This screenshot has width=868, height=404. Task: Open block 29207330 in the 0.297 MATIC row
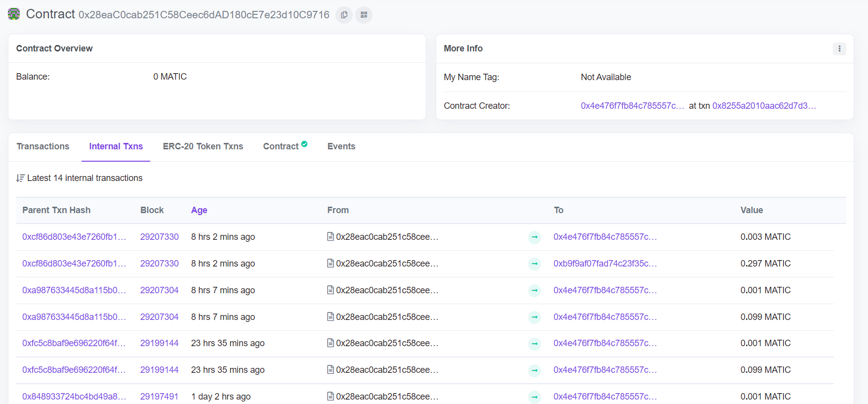point(160,264)
